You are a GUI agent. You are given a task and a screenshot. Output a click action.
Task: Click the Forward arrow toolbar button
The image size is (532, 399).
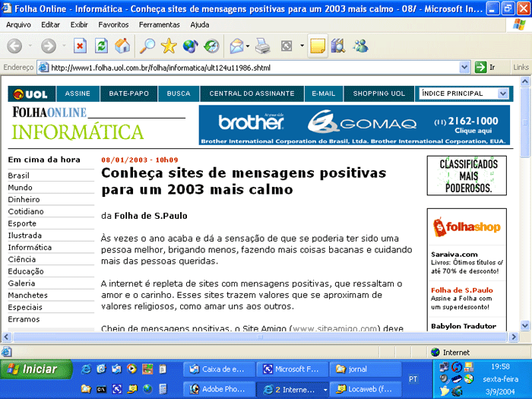point(49,46)
